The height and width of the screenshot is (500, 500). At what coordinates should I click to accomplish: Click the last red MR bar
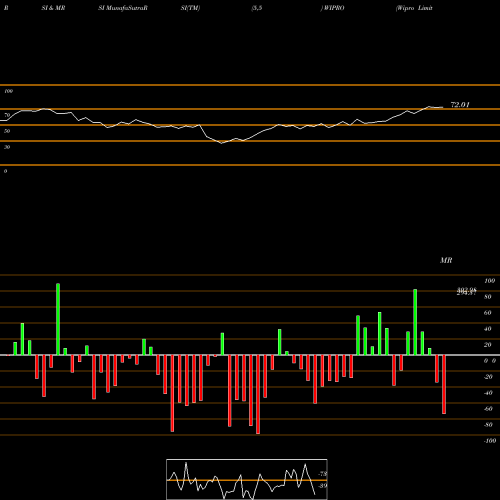[444, 384]
